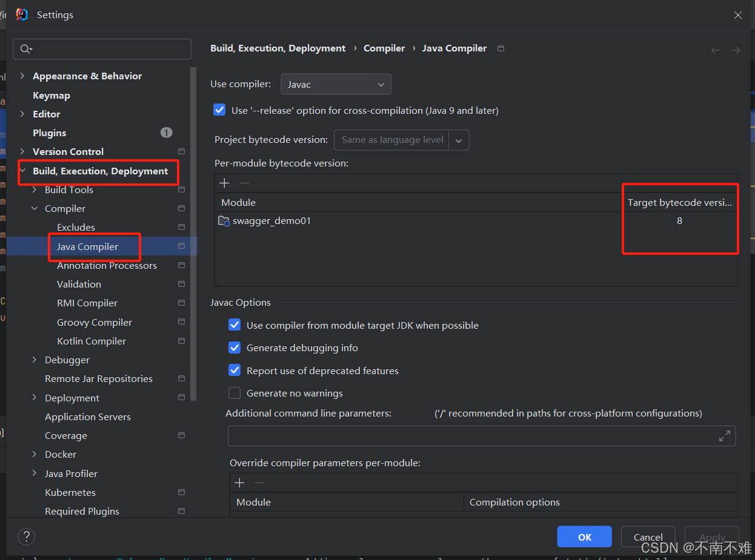755x560 pixels.
Task: Click the project icon next to Kubernetes
Action: coord(181,492)
